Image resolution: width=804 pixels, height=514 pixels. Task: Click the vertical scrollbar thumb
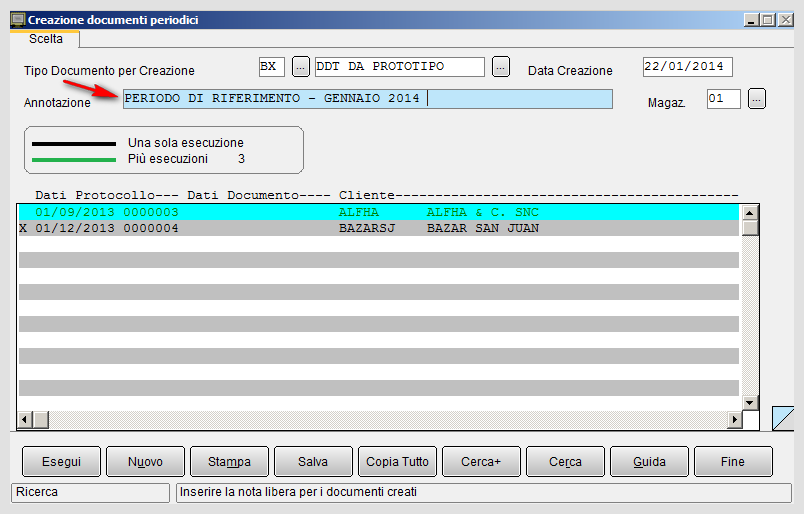coord(750,228)
